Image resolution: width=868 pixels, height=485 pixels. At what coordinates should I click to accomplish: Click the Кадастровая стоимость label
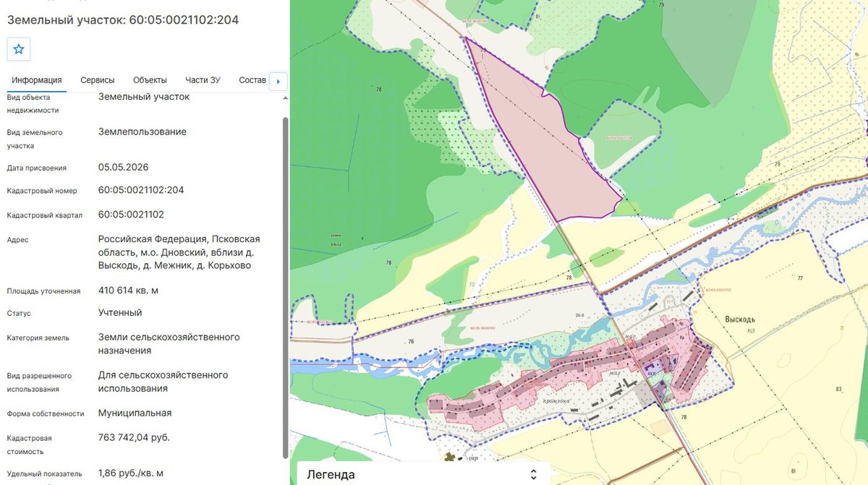pyautogui.click(x=30, y=445)
